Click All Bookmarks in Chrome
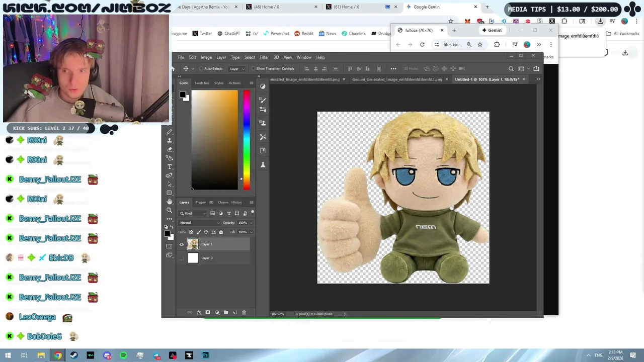The width and height of the screenshot is (644, 362). pos(622,34)
